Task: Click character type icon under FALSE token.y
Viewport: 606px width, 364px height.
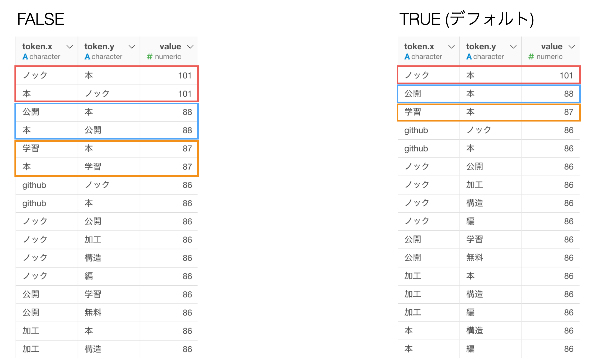Action: point(87,57)
